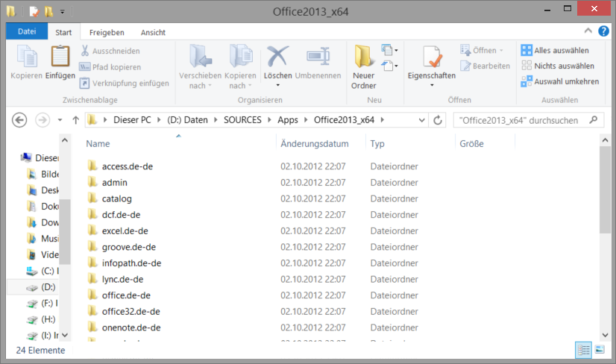The width and height of the screenshot is (616, 364).
Task: Click Auswahl umkehren
Action: click(x=560, y=81)
